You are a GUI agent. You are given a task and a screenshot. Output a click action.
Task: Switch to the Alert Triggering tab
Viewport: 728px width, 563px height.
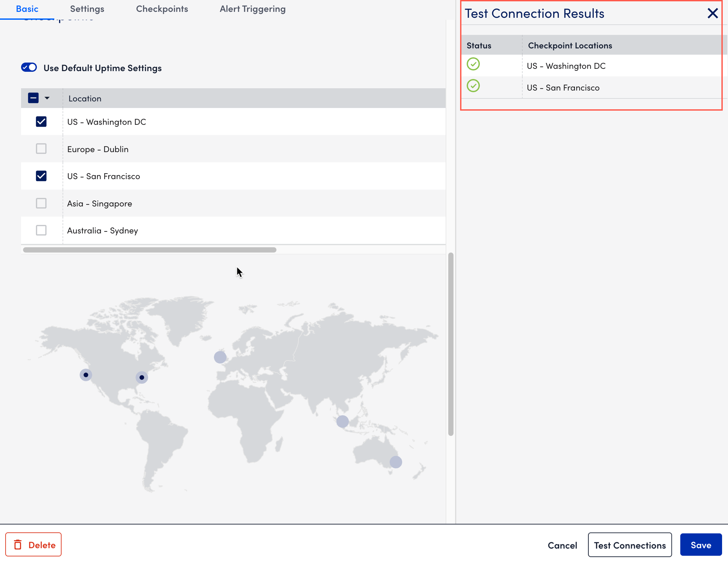point(253,9)
